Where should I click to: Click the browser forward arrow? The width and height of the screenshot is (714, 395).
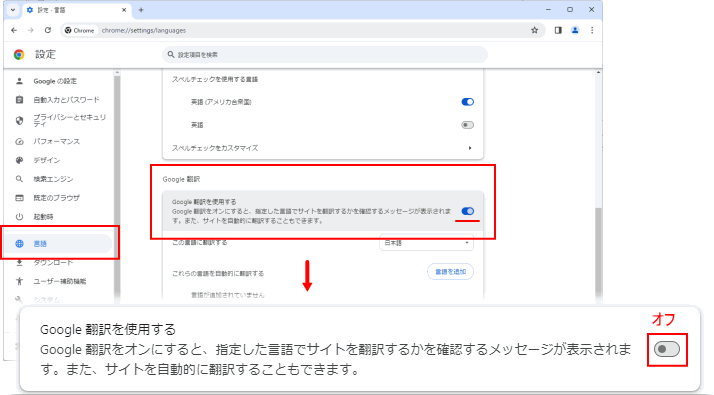[31, 30]
